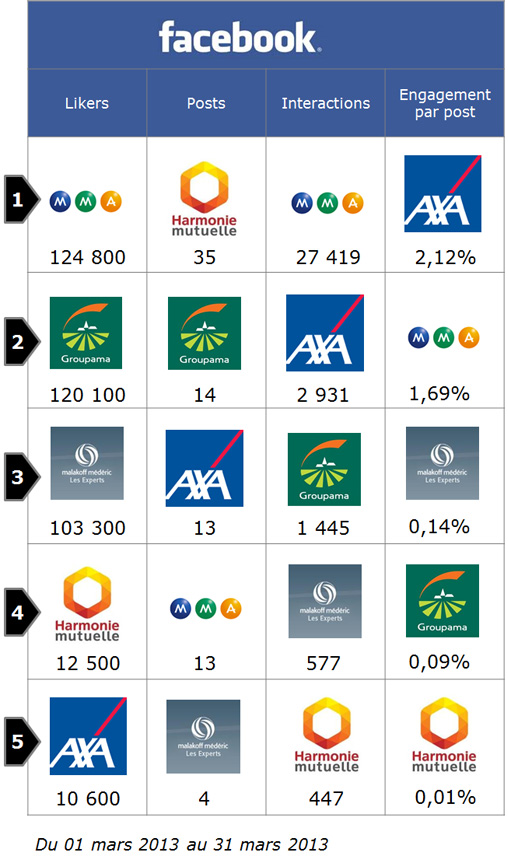Select the AXA logo with 10 600 likers

pos(88,736)
